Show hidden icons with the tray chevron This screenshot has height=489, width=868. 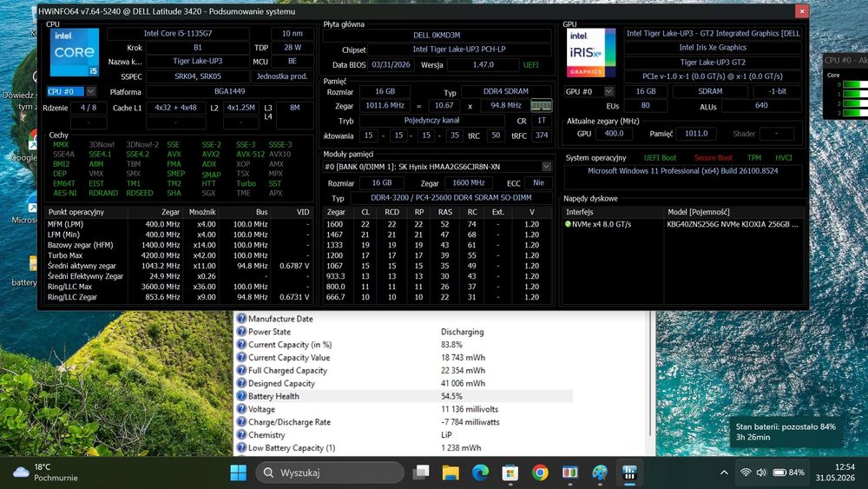point(724,472)
